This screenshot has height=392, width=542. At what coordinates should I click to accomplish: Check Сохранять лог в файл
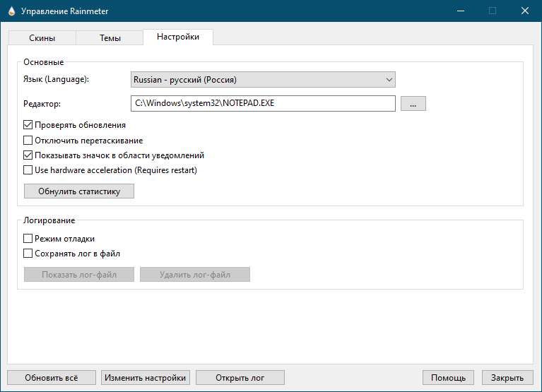(x=28, y=254)
